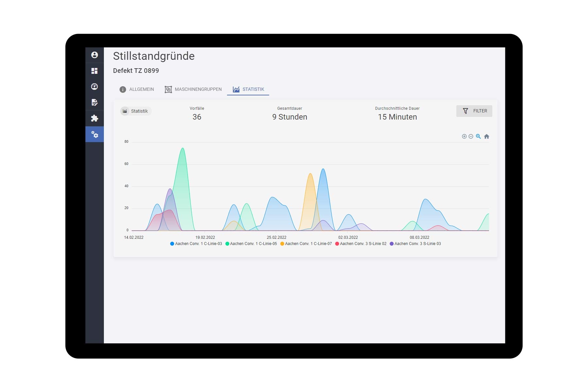Toggle Aachen Conv. 3 S-Linie 02 series
Screen dimensions: 588x392
361,244
